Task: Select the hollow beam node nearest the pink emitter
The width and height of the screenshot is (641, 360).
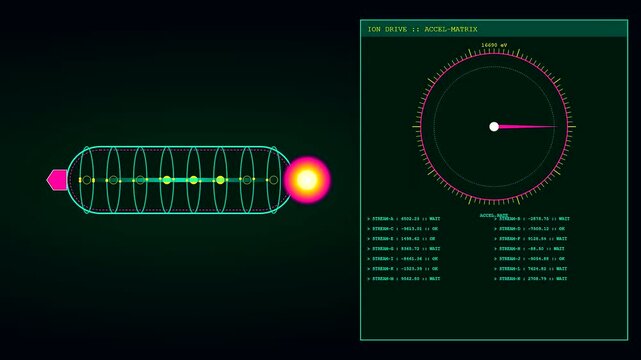Action: pos(87,180)
